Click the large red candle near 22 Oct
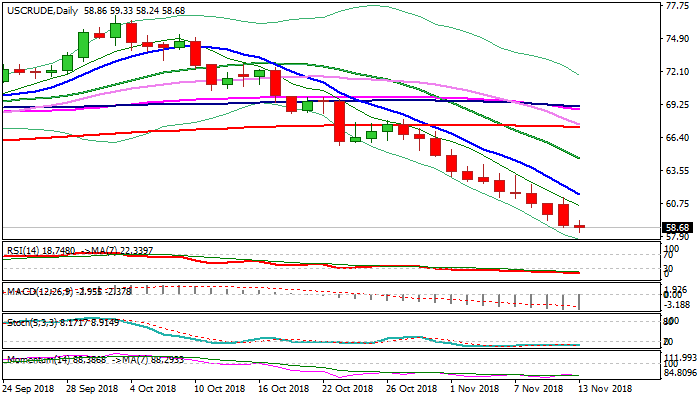Viewport: 700px width, 400px height. point(339,122)
